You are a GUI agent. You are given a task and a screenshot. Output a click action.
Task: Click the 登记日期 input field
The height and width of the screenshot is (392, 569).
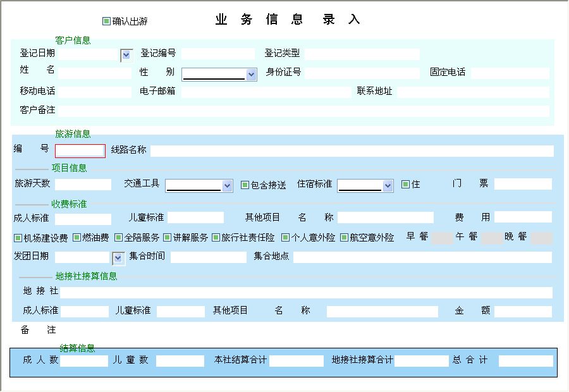coord(89,54)
